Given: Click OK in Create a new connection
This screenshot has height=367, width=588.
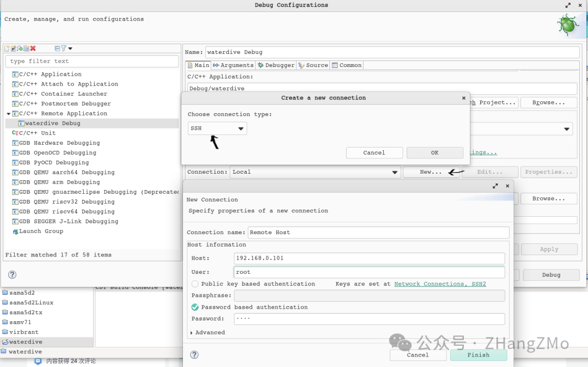Looking at the screenshot, I should pos(434,152).
